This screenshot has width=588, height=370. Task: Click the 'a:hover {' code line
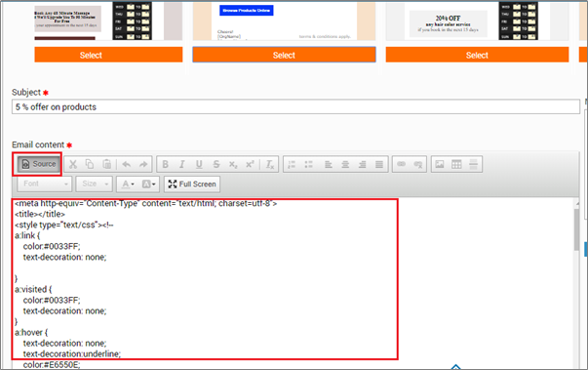(x=31, y=333)
